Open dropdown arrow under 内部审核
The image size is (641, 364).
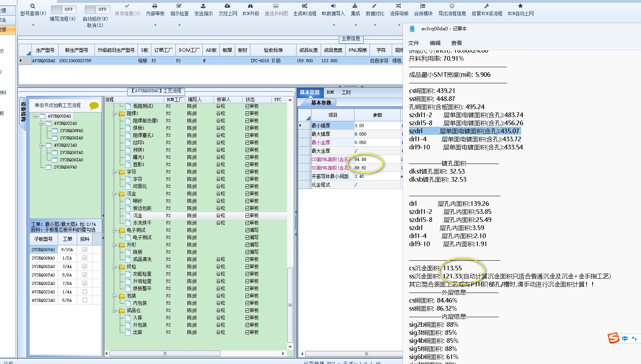pyautogui.click(x=155, y=25)
